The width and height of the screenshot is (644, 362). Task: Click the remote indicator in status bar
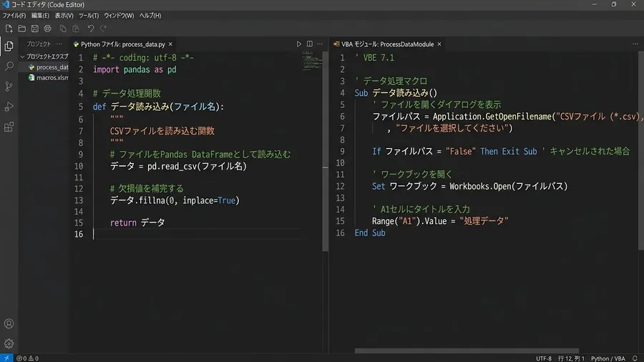pos(6,358)
